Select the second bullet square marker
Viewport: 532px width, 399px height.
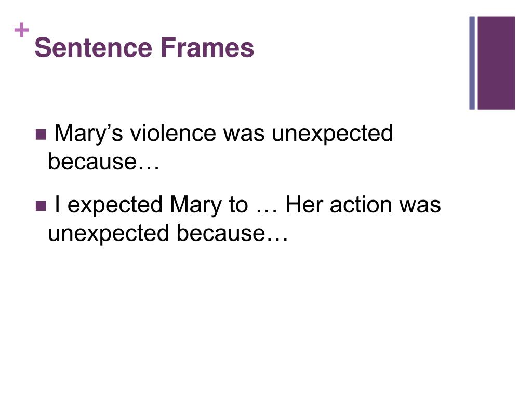pyautogui.click(x=40, y=206)
